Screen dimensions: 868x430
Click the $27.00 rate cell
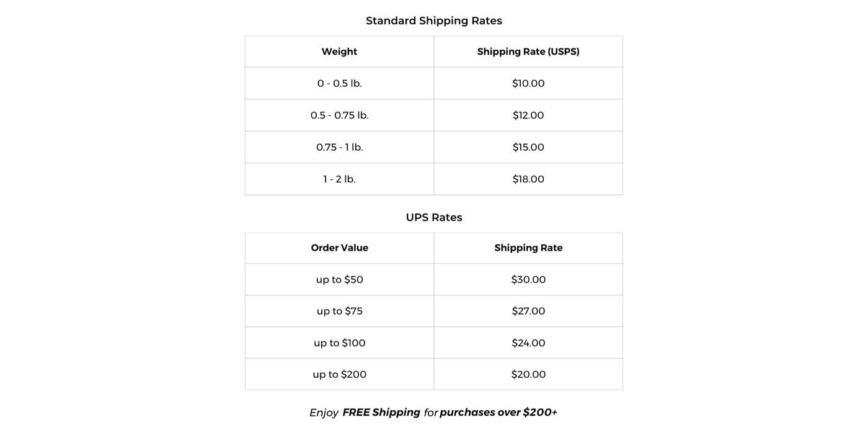coord(528,311)
